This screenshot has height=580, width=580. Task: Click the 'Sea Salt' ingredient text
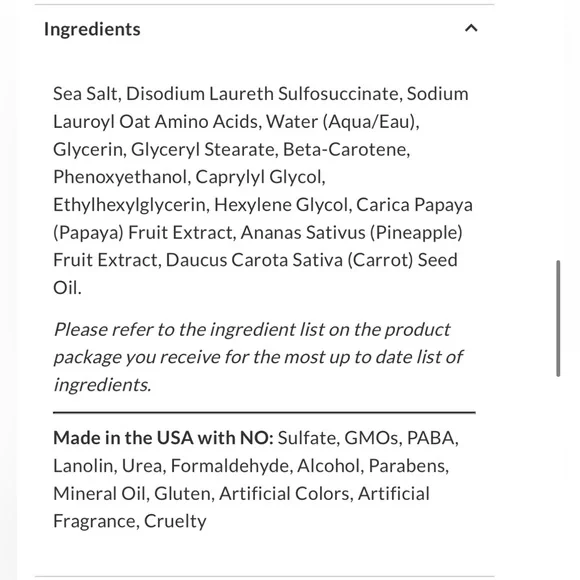(85, 94)
